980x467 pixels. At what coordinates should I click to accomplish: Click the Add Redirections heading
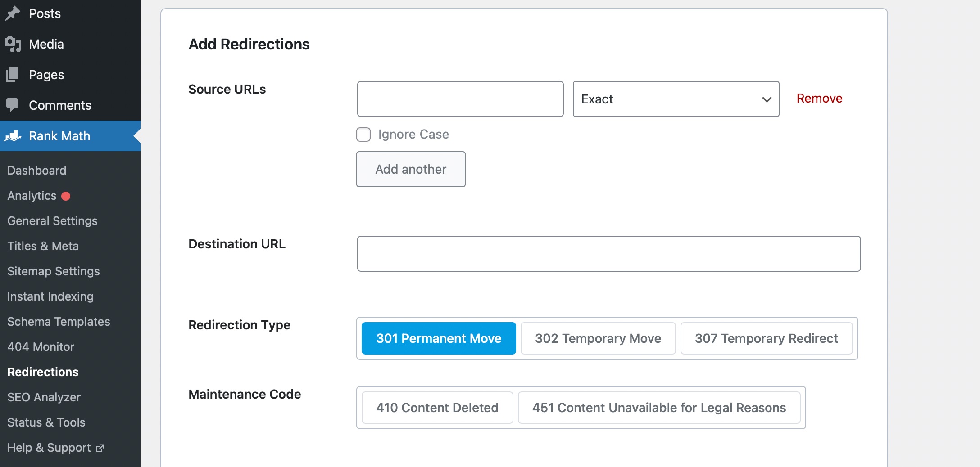249,44
